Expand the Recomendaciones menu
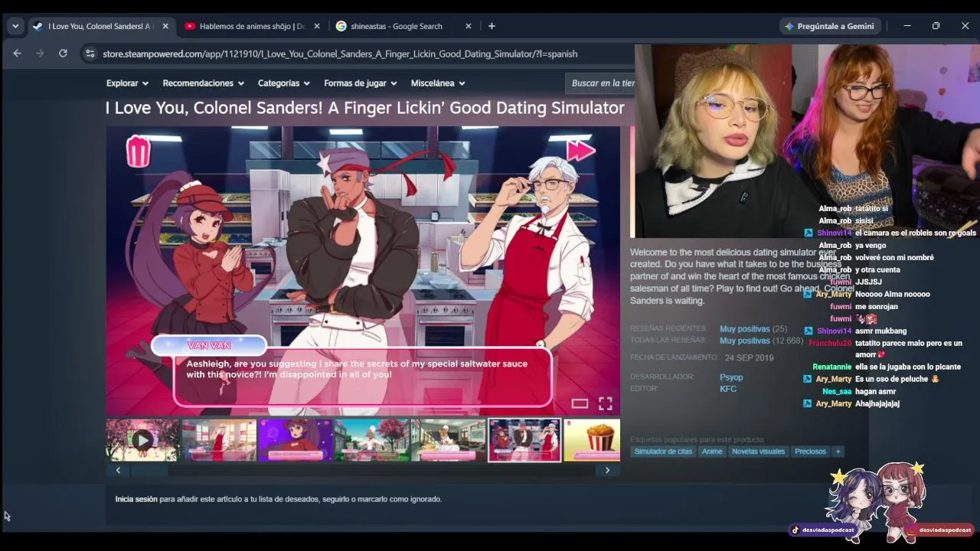The image size is (980, 551). point(203,83)
